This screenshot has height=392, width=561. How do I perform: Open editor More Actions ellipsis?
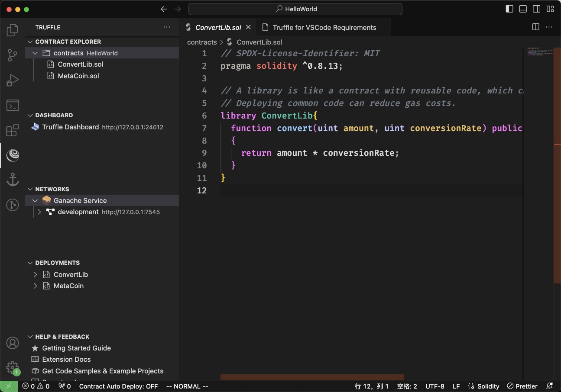coord(549,27)
